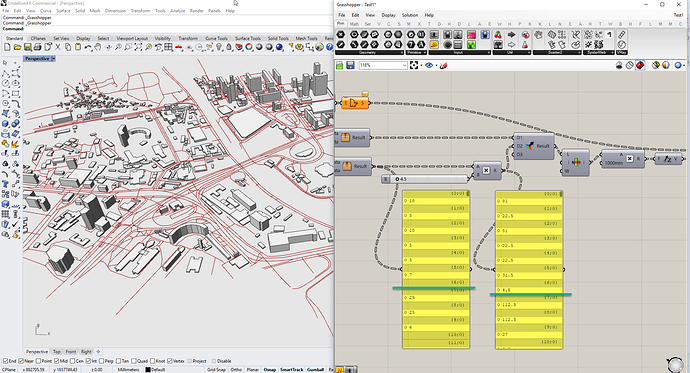The height and width of the screenshot is (373, 690).
Task: Expand the Geometry panel in Grasshopper ribbon
Action: click(401, 52)
